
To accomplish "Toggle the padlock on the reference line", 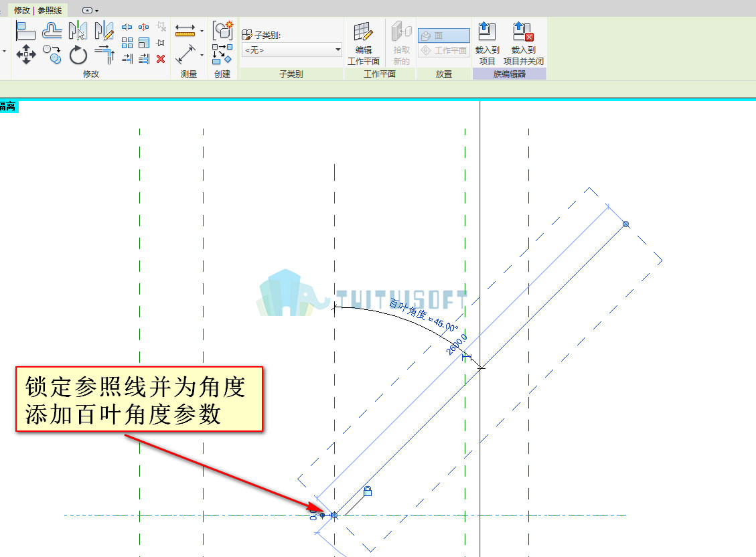I will pos(368,491).
